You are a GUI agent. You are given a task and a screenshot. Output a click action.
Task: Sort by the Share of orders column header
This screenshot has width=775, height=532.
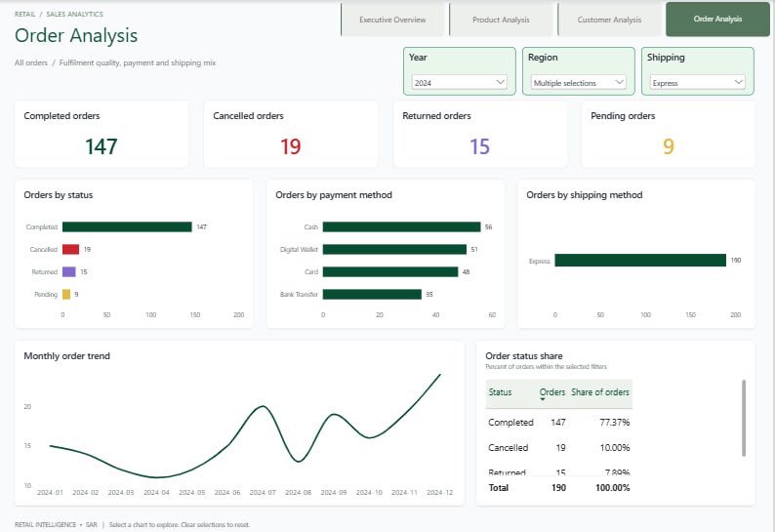pyautogui.click(x=600, y=392)
